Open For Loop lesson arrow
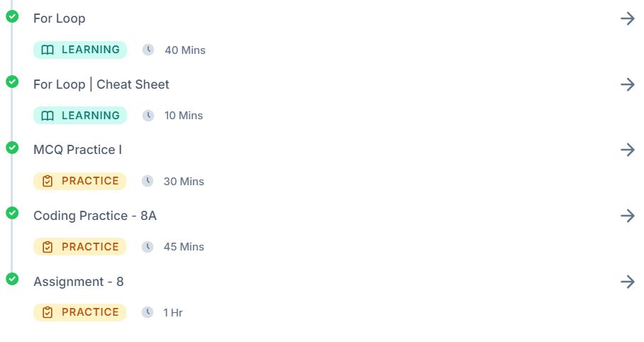This screenshot has width=644, height=342. (628, 18)
